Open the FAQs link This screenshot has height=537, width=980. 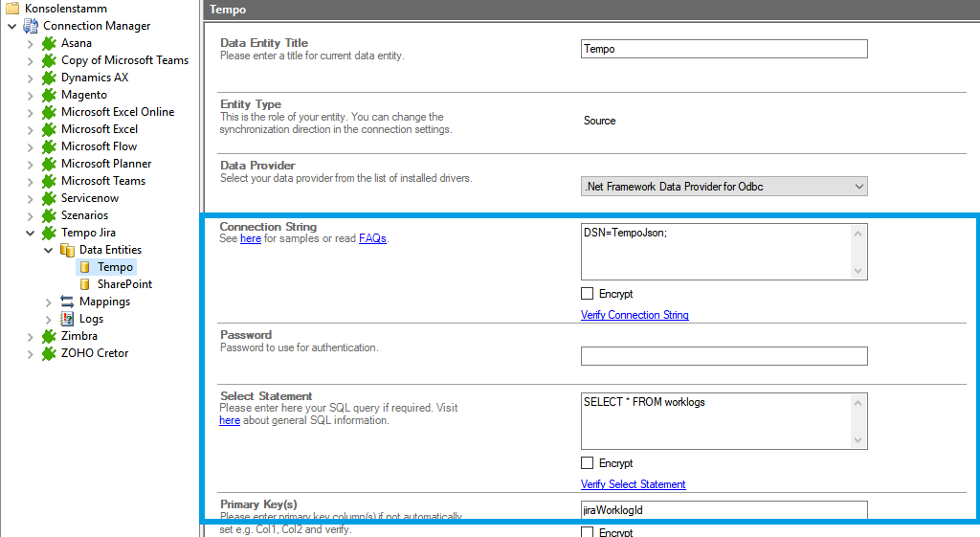(372, 238)
